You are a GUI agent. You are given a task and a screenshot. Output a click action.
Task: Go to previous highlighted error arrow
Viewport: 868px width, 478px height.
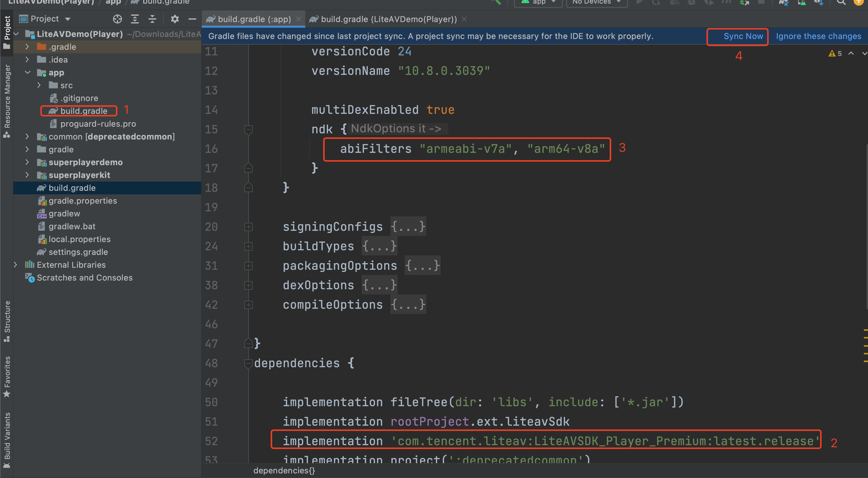coord(851,54)
